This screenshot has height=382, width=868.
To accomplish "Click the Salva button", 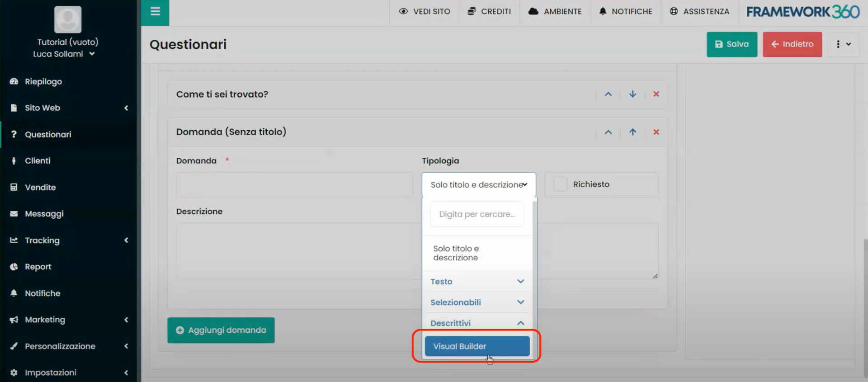I will pyautogui.click(x=731, y=44).
